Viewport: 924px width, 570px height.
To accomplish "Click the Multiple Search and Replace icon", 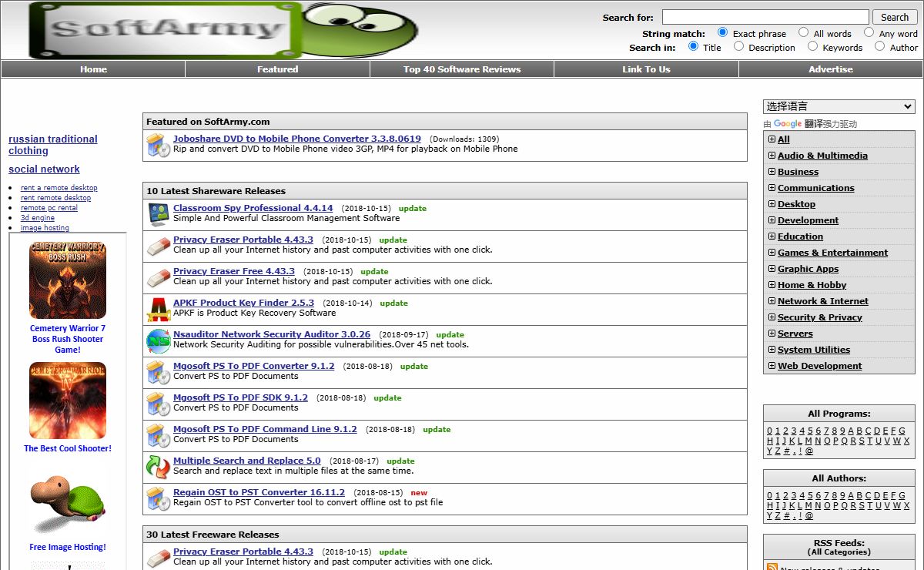I will (x=158, y=467).
